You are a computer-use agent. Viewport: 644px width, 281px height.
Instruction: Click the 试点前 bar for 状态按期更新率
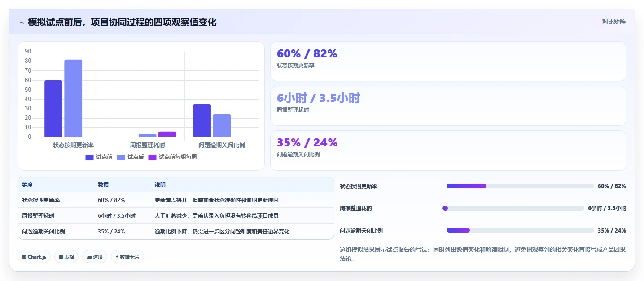pos(53,109)
